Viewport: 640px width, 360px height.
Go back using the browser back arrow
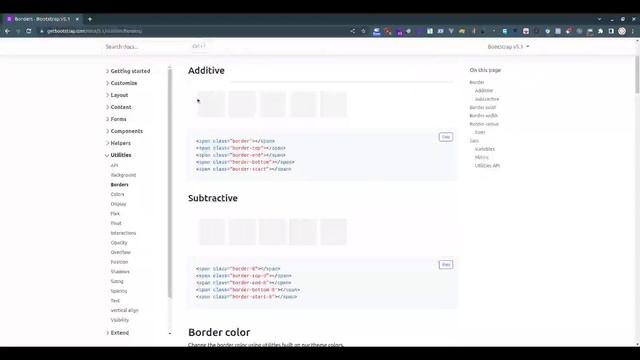click(x=7, y=31)
